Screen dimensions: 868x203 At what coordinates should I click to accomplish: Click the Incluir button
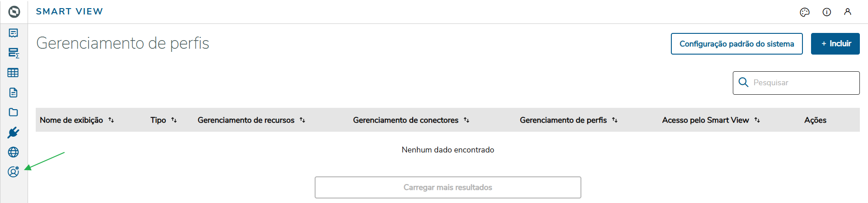tap(835, 44)
